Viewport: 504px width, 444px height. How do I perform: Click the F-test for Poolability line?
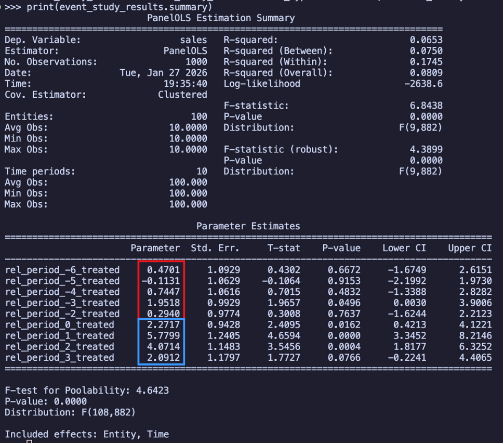pos(87,390)
